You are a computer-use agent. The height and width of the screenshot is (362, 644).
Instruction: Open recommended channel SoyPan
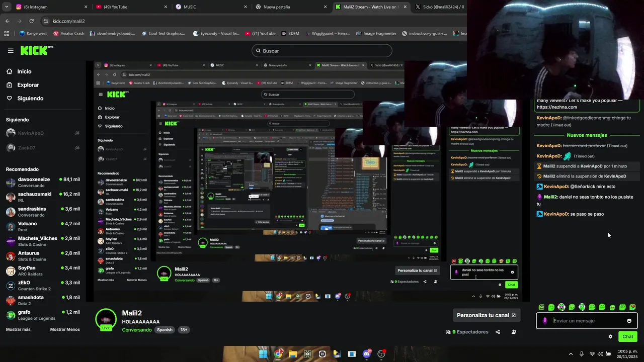[x=43, y=270]
